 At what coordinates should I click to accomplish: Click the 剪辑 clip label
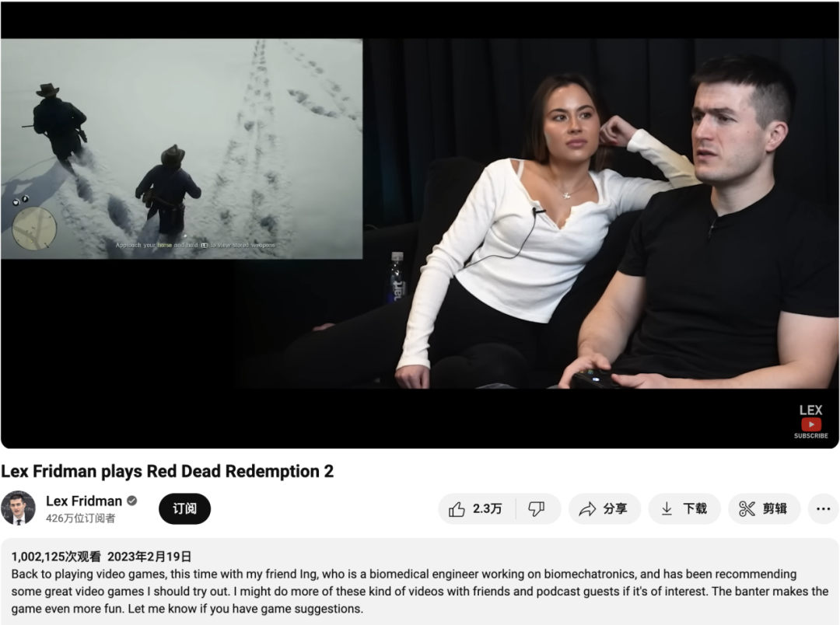coord(775,508)
